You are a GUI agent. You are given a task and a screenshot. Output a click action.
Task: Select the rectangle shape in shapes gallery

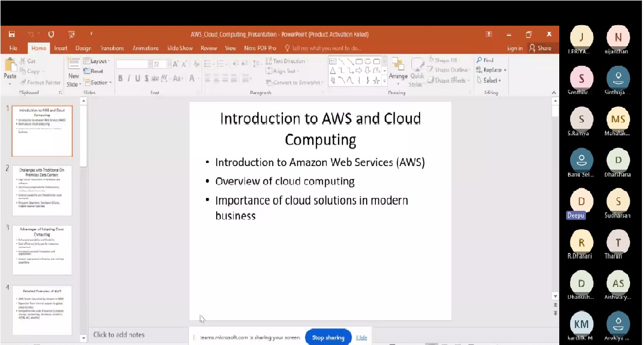[x=359, y=61]
